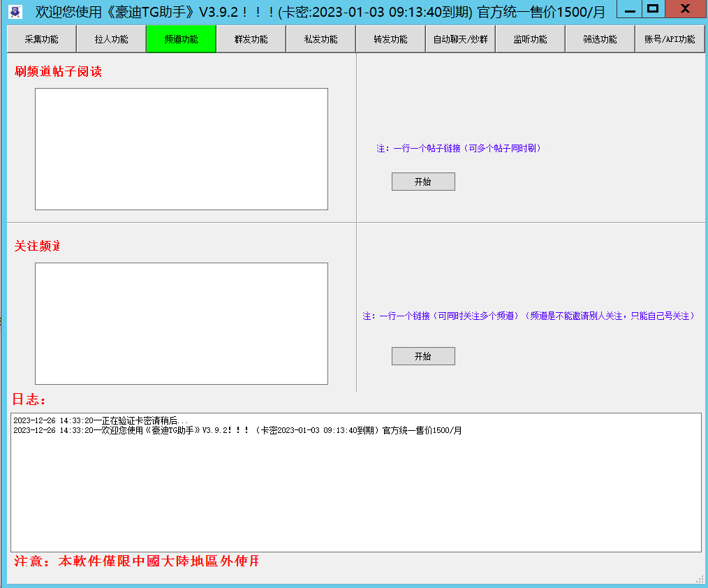Select the 筛选功能 tab
The width and height of the screenshot is (708, 588).
(x=600, y=39)
